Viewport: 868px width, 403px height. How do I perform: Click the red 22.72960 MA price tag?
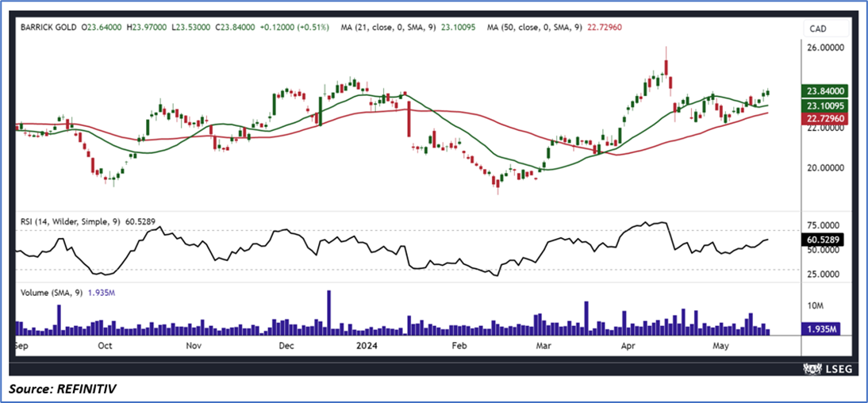pyautogui.click(x=825, y=117)
